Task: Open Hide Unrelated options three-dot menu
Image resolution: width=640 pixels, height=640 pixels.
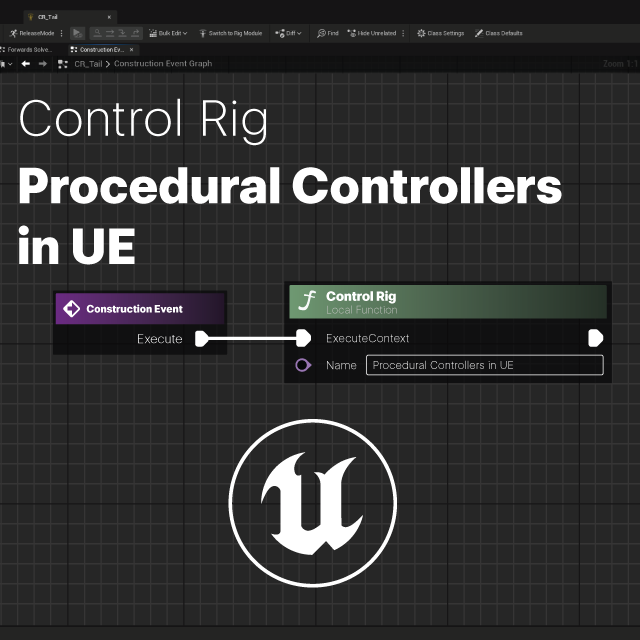Action: pyautogui.click(x=403, y=33)
